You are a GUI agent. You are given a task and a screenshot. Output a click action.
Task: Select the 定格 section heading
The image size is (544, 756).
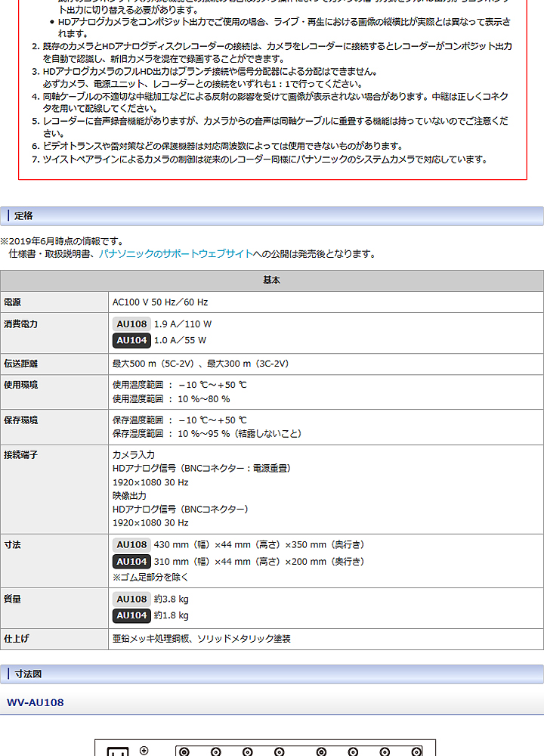click(x=23, y=216)
